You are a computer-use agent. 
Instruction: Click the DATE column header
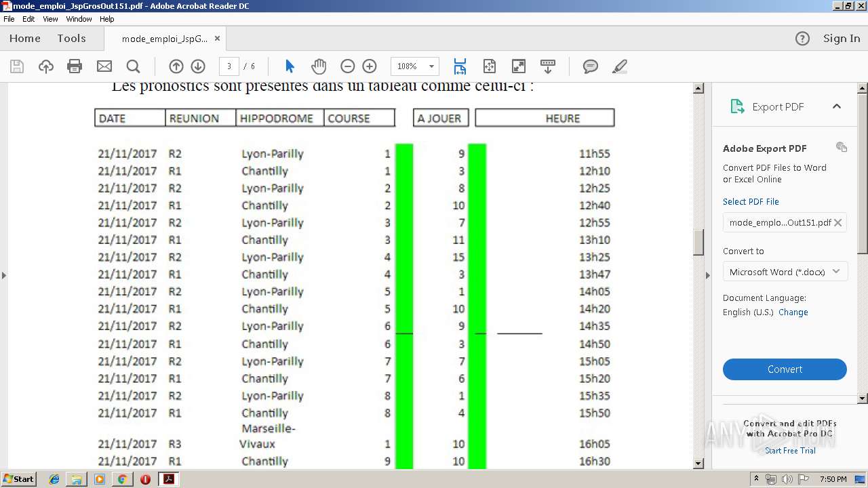[130, 118]
